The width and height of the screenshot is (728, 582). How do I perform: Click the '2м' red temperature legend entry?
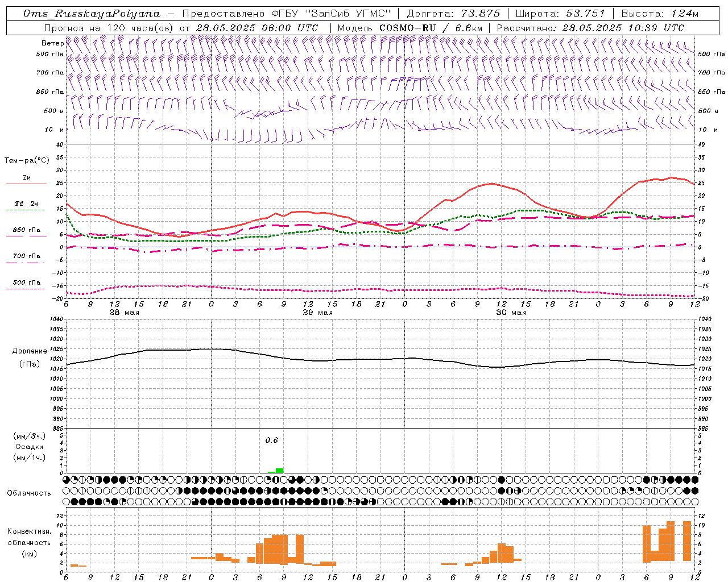click(x=26, y=178)
